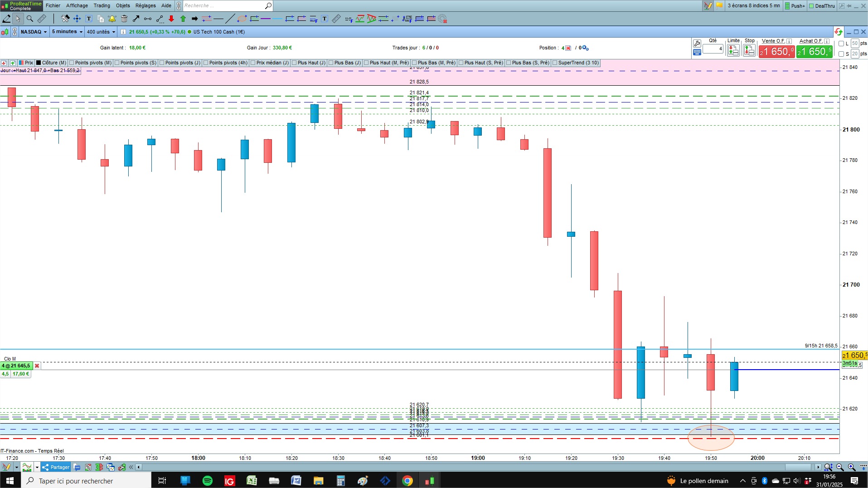The image size is (868, 488).
Task: Select the ellipse drawing tool
Action: click(x=242, y=19)
